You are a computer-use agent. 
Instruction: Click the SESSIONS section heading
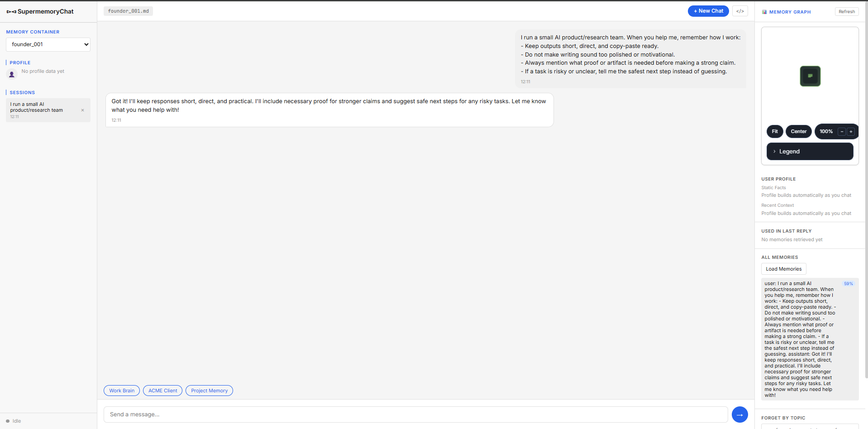22,92
